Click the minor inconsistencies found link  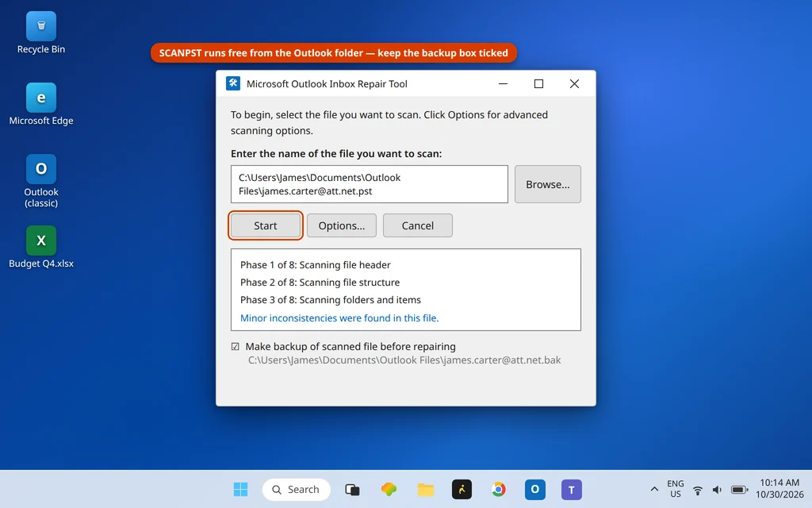tap(339, 317)
